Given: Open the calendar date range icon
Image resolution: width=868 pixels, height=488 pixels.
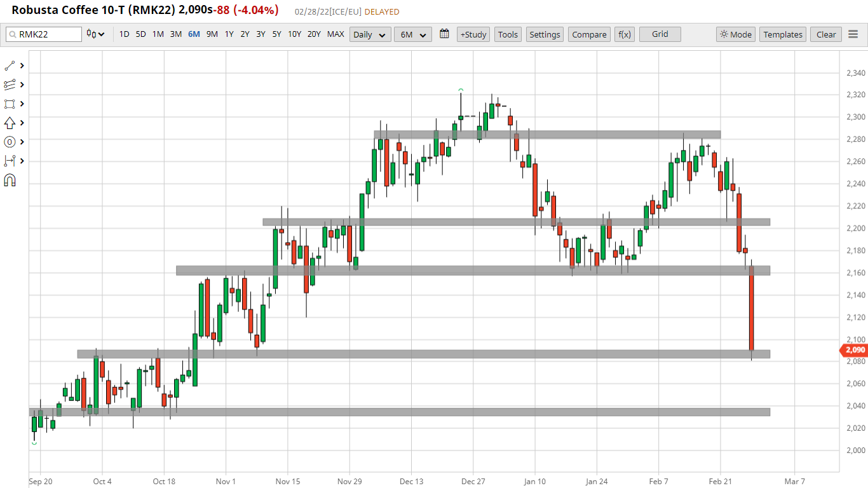Looking at the screenshot, I should pos(444,34).
